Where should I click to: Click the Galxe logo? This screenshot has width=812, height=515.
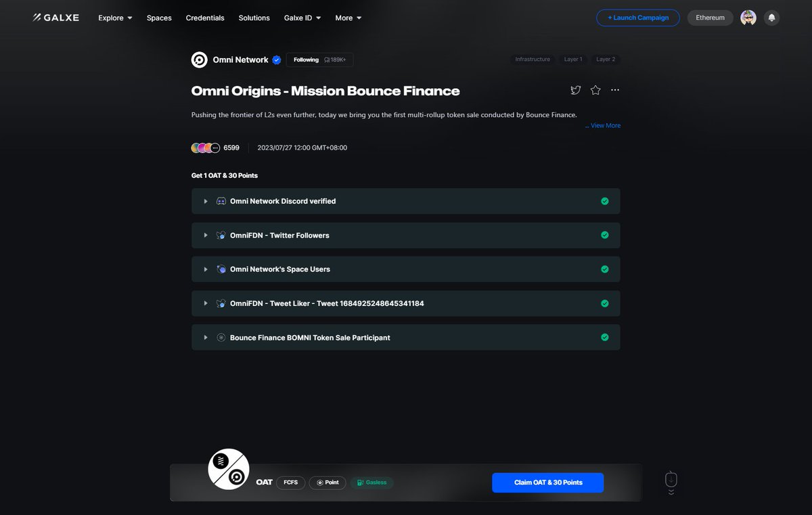[x=55, y=18]
